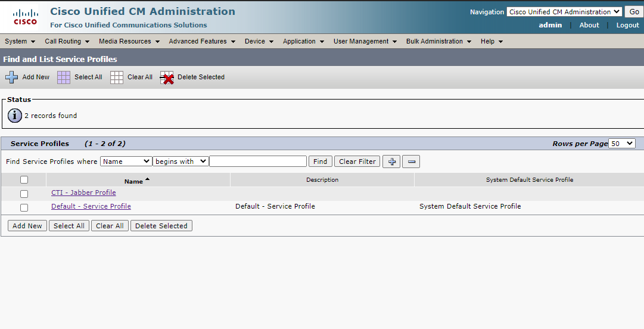Screen dimensions: 644x329
Task: Click the Name column sort arrow
Action: (x=147, y=179)
